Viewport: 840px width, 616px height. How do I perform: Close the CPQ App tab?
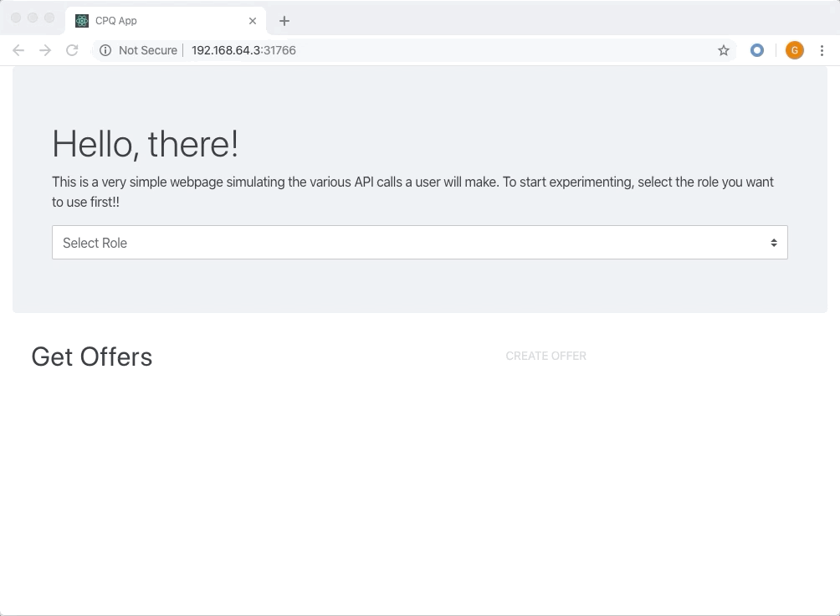[x=253, y=21]
